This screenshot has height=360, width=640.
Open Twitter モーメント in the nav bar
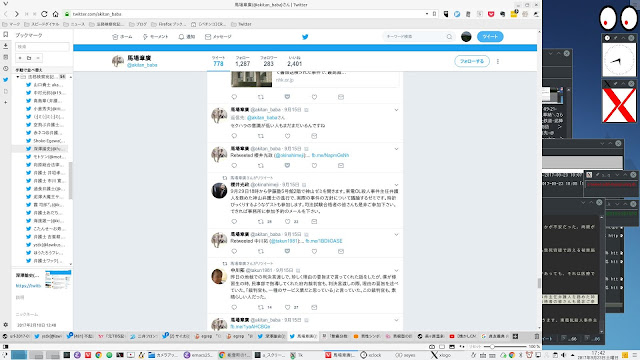(x=156, y=37)
